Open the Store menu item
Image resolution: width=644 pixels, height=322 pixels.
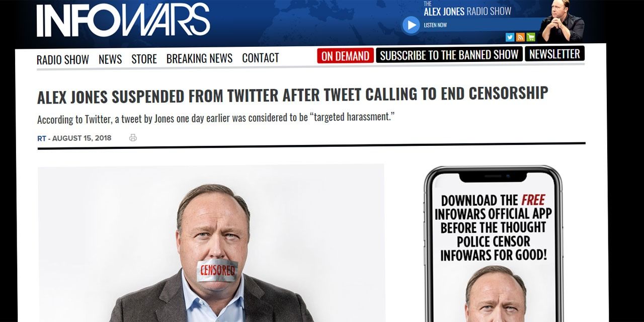144,59
